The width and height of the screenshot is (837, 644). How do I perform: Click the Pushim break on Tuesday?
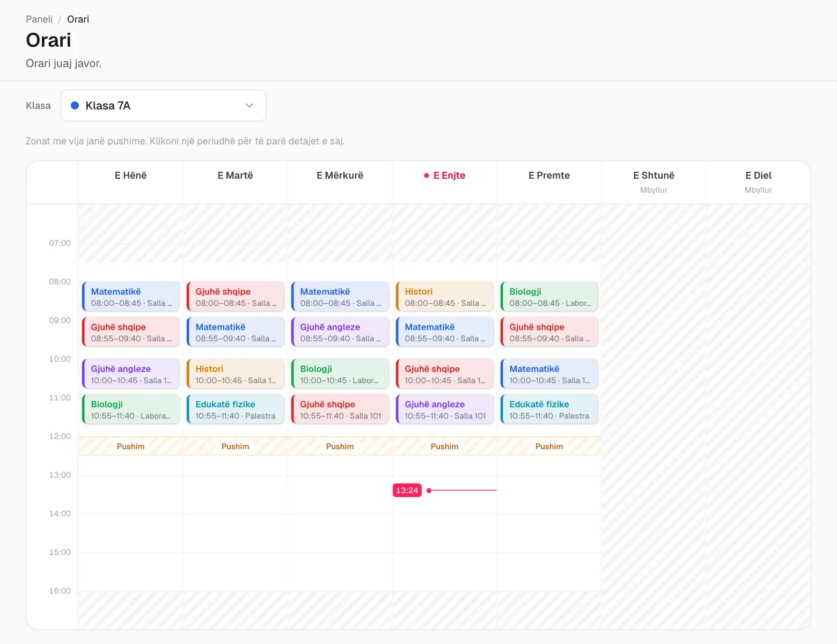point(235,447)
